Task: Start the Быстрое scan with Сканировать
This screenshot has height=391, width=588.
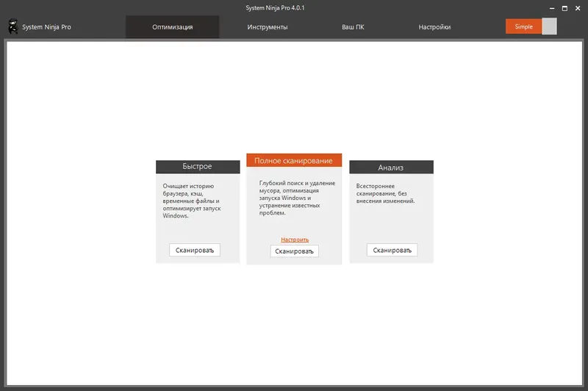Action: [195, 250]
